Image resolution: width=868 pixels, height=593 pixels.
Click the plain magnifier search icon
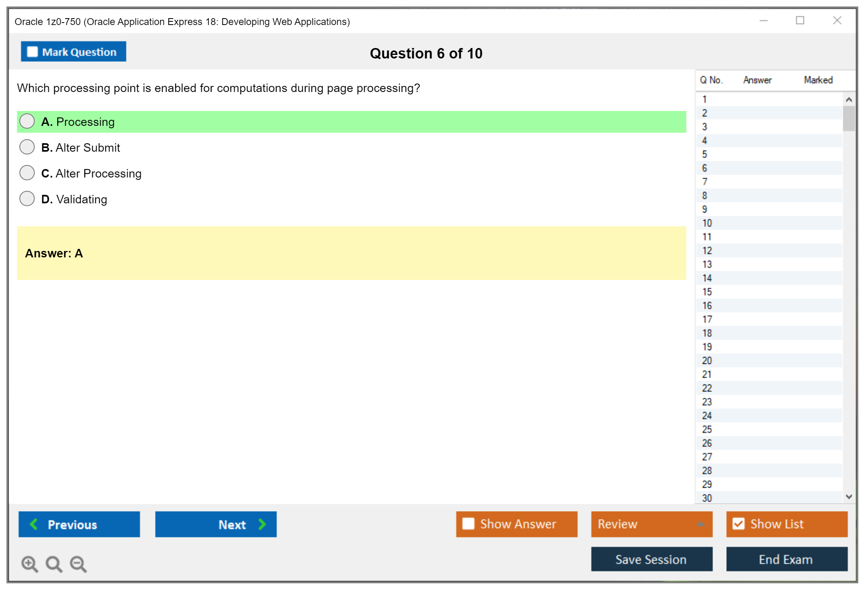pos(53,563)
